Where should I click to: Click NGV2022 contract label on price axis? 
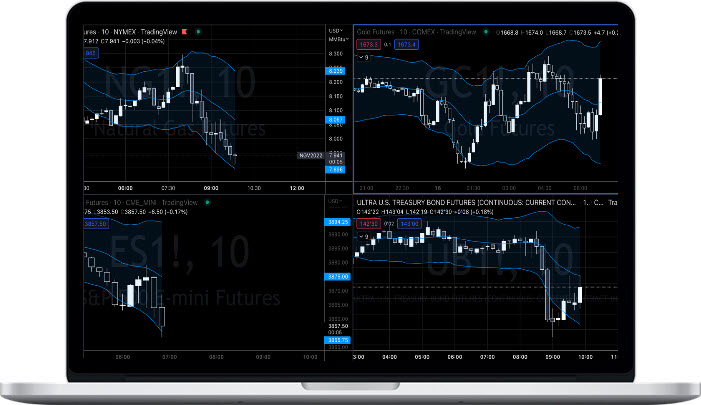(x=309, y=155)
